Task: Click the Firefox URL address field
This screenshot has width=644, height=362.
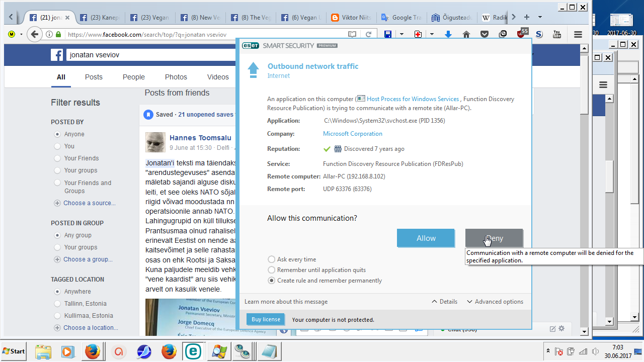Action: pos(206,35)
